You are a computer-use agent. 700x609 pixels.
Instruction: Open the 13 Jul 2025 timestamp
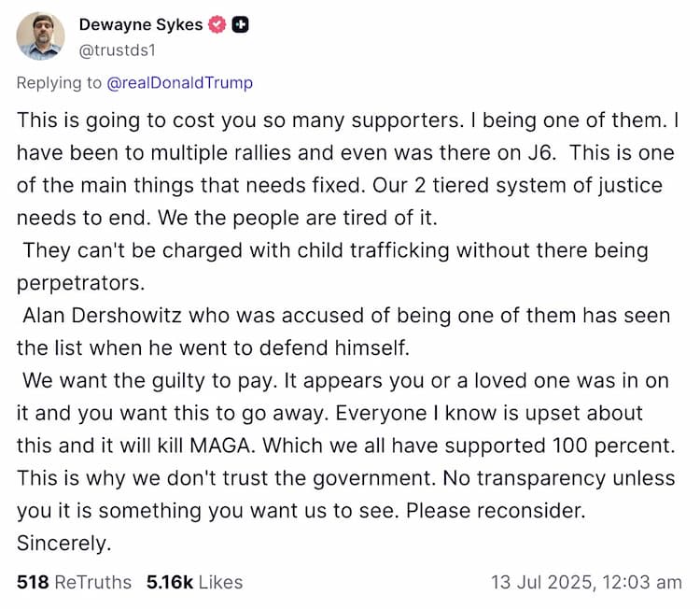(x=586, y=582)
